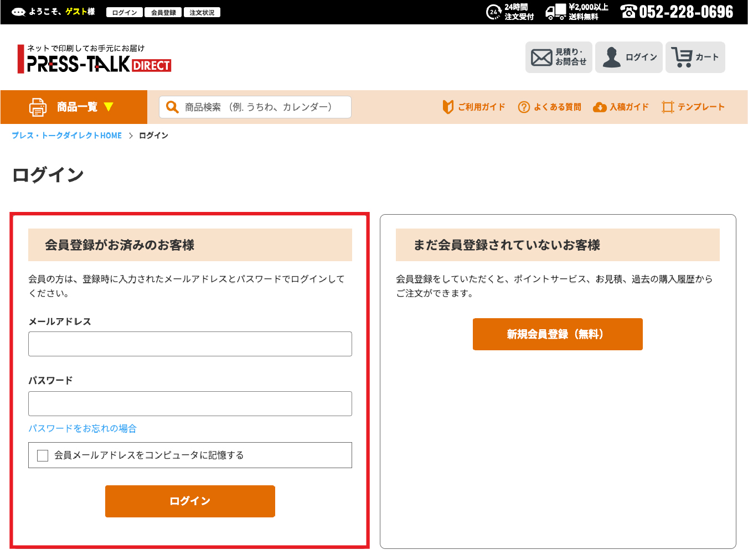This screenshot has width=748, height=560.
Task: Click the printer icon beside 商品一覧
Action: [x=38, y=107]
